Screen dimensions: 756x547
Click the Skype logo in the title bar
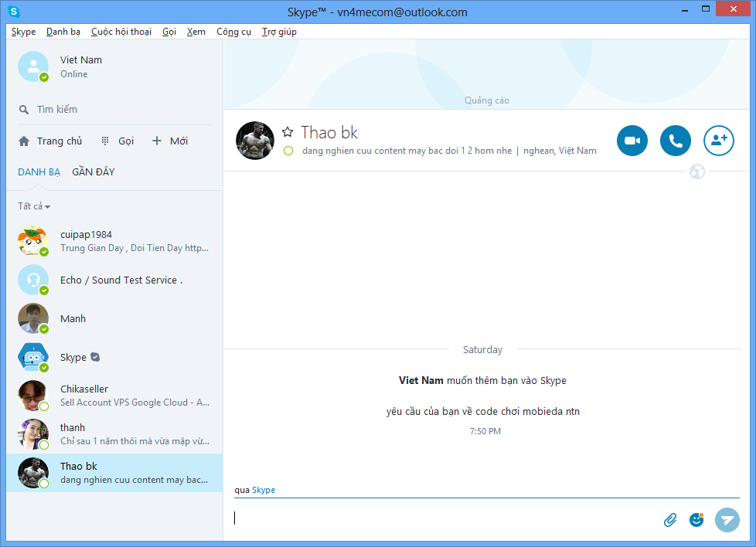(13, 11)
